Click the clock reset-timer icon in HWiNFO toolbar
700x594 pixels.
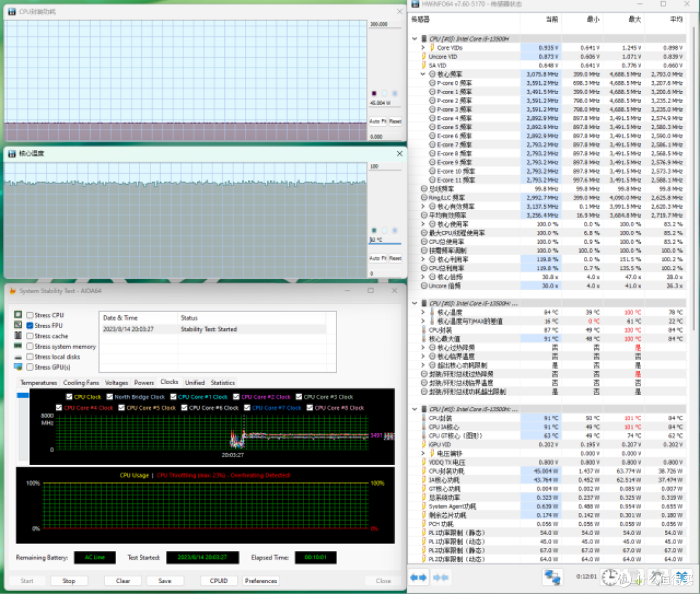coord(609,577)
